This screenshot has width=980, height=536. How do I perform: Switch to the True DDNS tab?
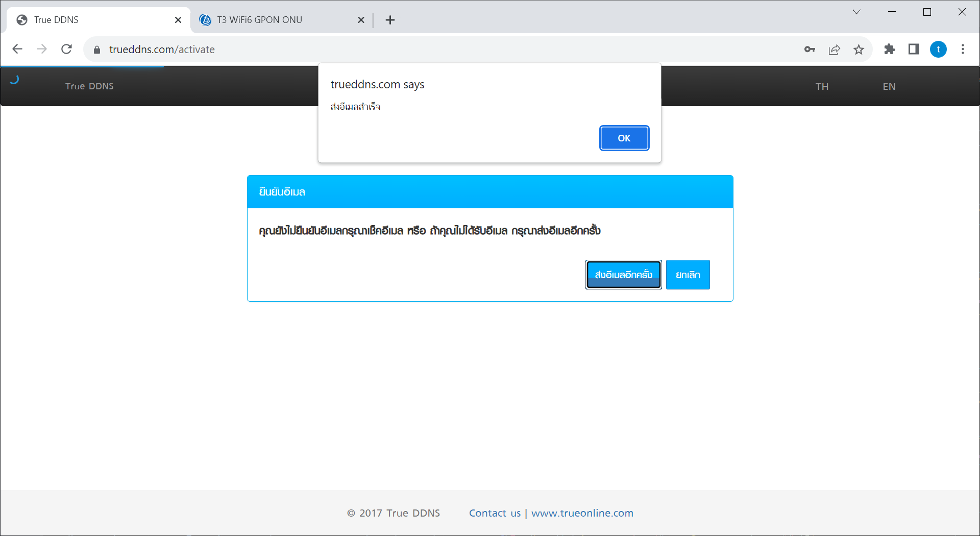pos(98,20)
